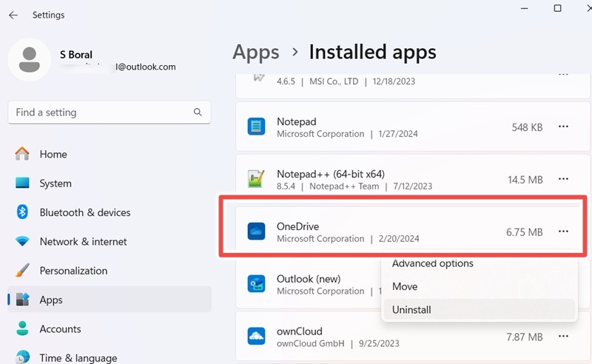
Task: Click the S Boral account name
Action: 76,55
